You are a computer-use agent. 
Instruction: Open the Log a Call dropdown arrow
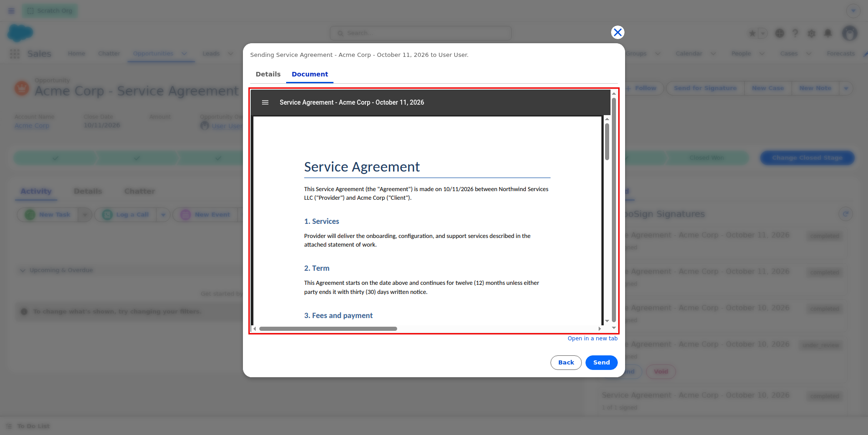[163, 215]
